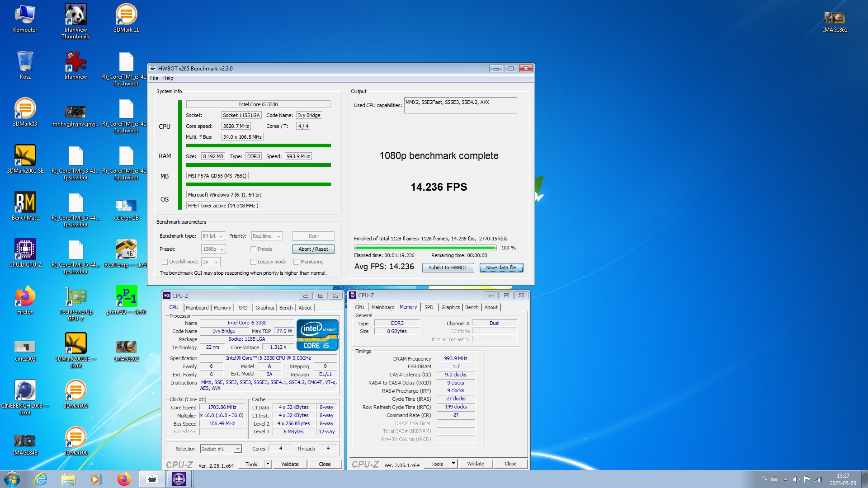Enable the Legacy mode checkbox
This screenshot has height=488, width=868.
[x=254, y=262]
